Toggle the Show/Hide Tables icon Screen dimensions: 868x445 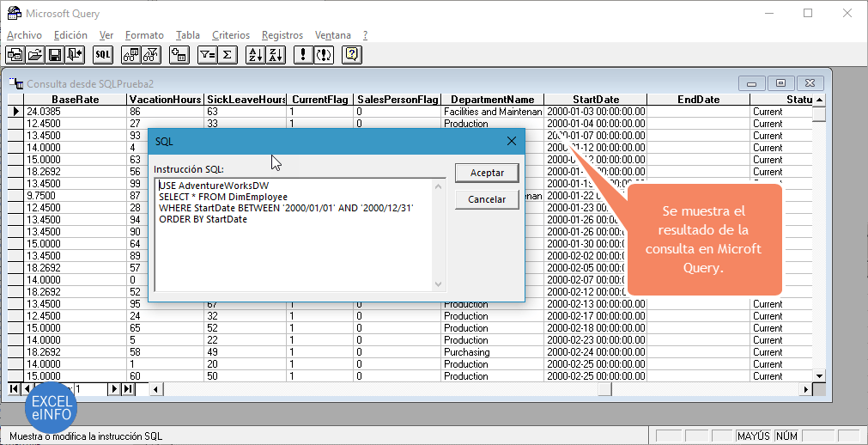[x=131, y=54]
